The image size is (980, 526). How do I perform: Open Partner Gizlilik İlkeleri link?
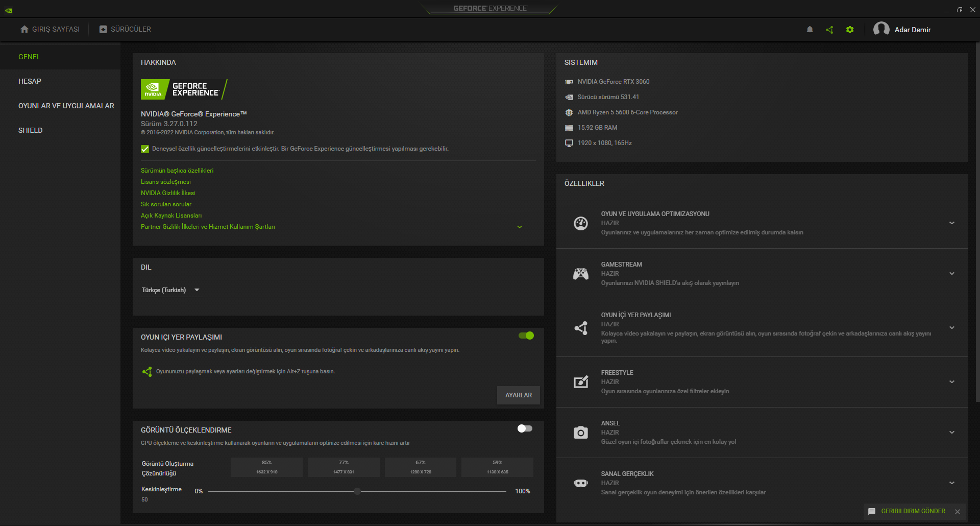point(208,227)
